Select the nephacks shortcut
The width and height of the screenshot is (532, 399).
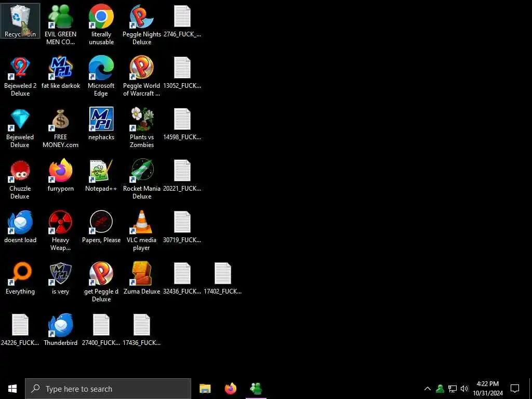click(101, 124)
